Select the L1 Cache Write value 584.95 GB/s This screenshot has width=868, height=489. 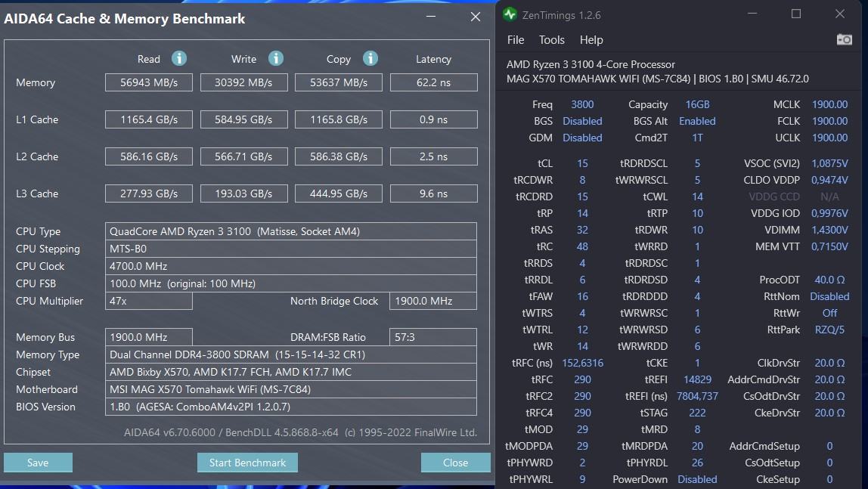[243, 119]
